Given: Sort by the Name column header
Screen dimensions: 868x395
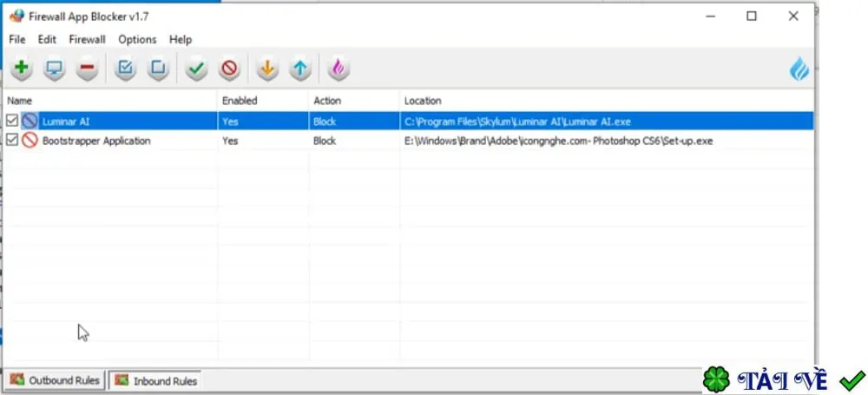Looking at the screenshot, I should coord(110,101).
